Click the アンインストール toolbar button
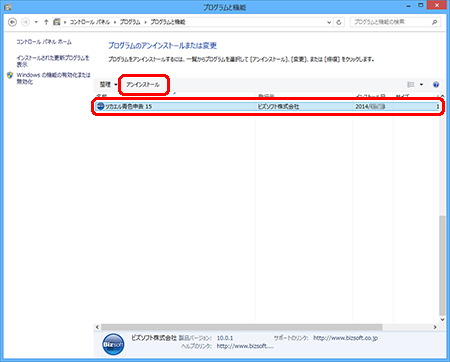This screenshot has height=362, width=450. [x=143, y=85]
